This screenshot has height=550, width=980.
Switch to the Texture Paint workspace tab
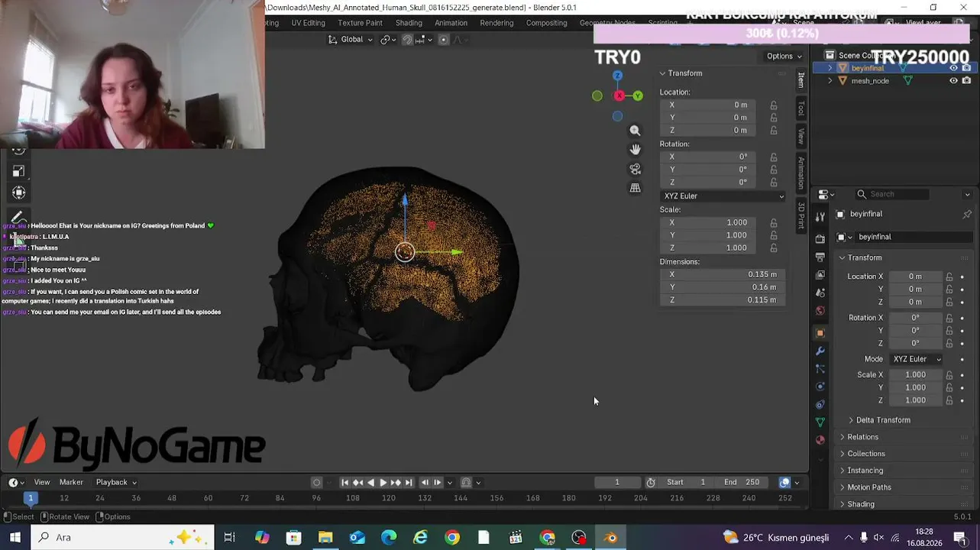pos(360,23)
